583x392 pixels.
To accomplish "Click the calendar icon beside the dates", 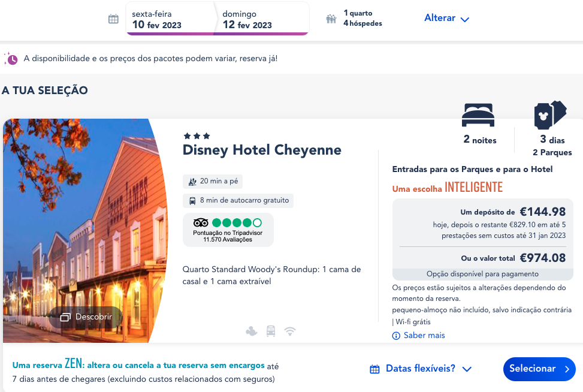I will (113, 19).
